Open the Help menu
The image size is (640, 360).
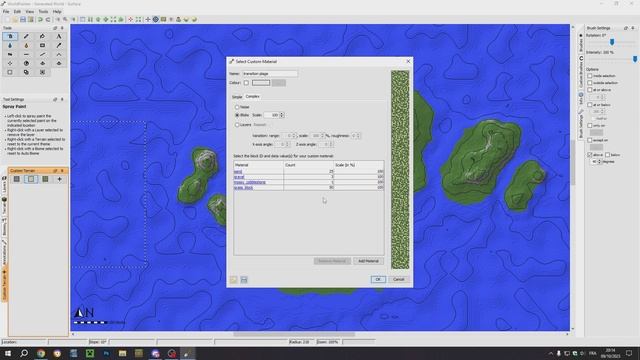pos(57,12)
